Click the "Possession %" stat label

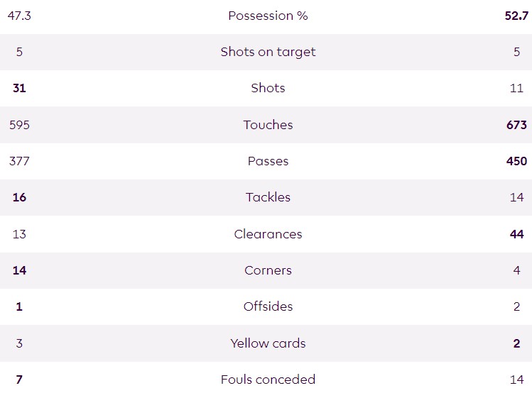[268, 16]
